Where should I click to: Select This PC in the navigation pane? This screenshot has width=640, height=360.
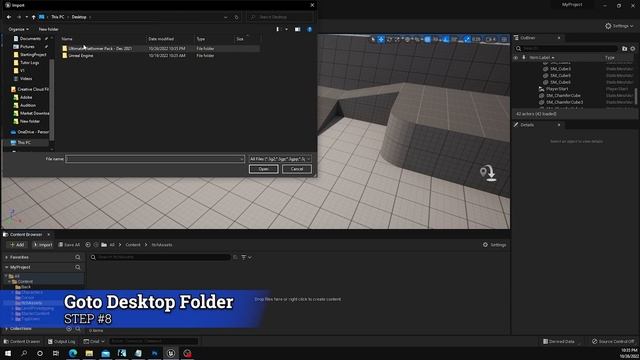(x=24, y=142)
